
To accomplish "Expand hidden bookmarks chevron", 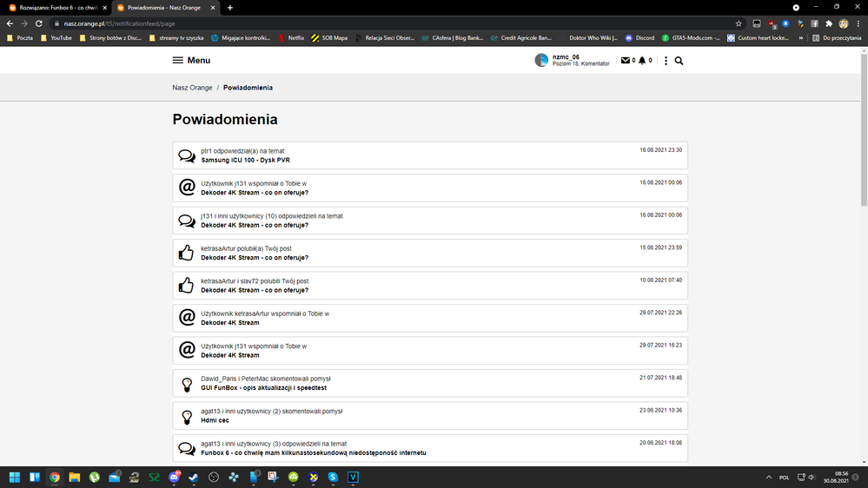I will pos(800,38).
